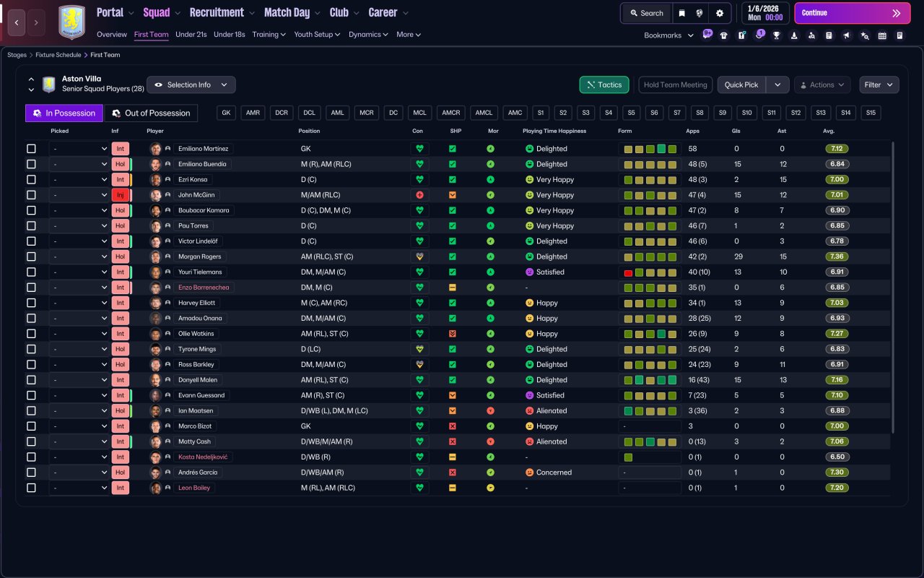Click the Continue button
This screenshot has width=924, height=578.
pos(853,13)
